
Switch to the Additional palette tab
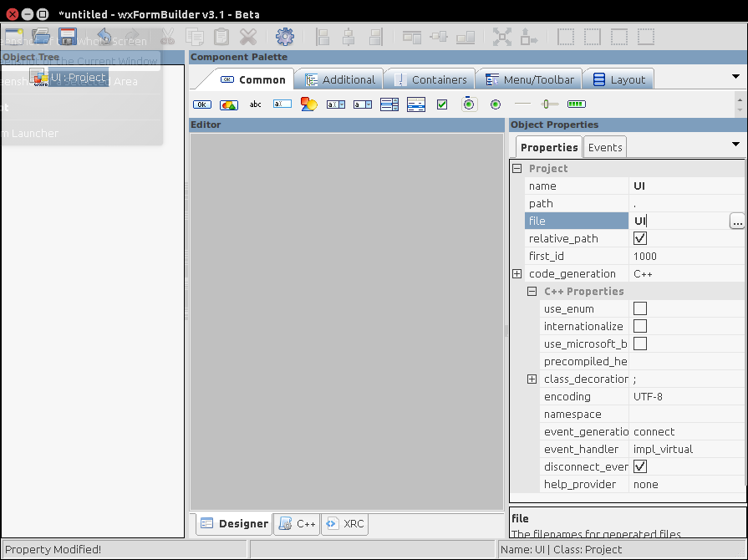click(340, 79)
